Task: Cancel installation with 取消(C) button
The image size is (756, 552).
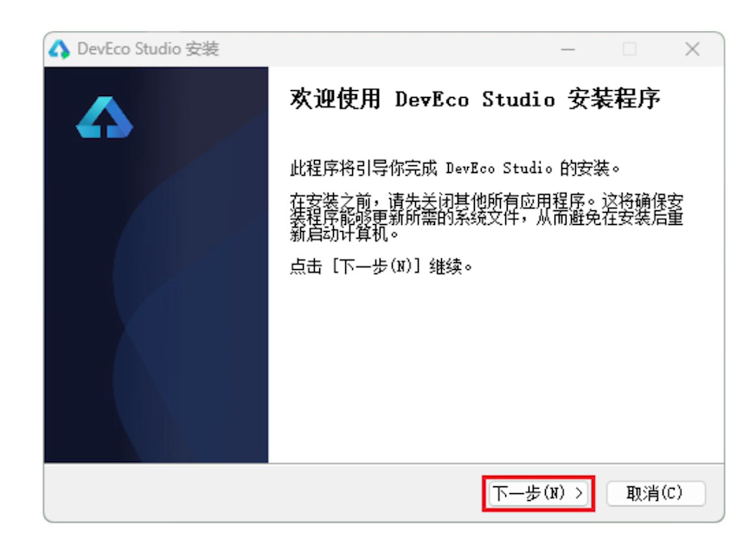Action: tap(656, 493)
